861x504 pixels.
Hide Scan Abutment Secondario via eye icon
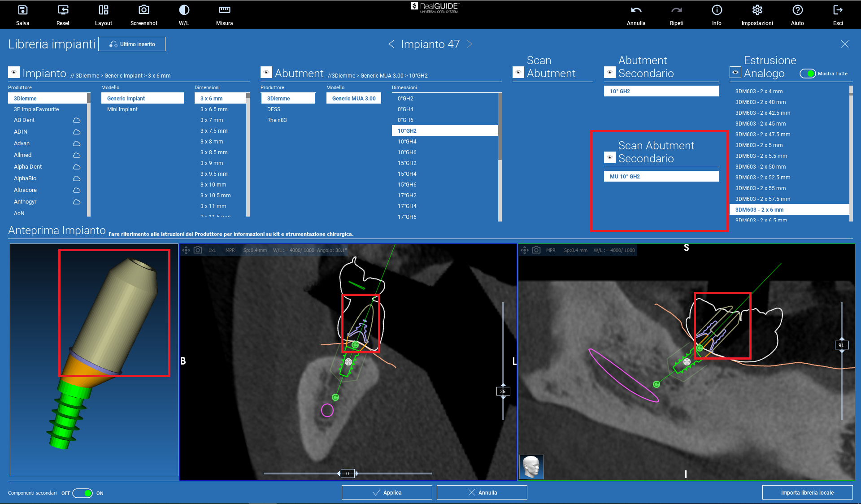[x=610, y=158]
